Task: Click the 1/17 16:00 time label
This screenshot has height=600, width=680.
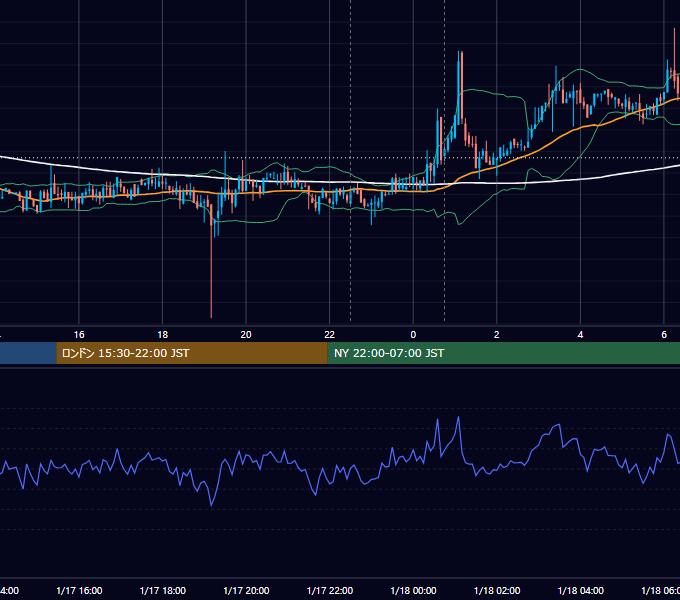Action: [79, 590]
